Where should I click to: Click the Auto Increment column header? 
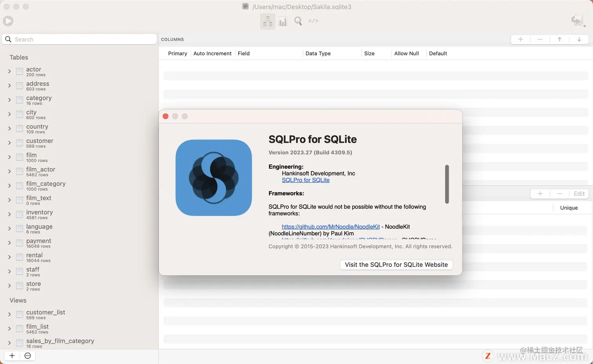click(212, 53)
